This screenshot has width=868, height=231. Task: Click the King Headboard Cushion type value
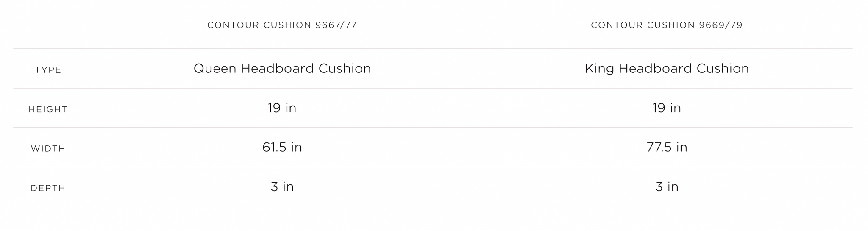(667, 69)
